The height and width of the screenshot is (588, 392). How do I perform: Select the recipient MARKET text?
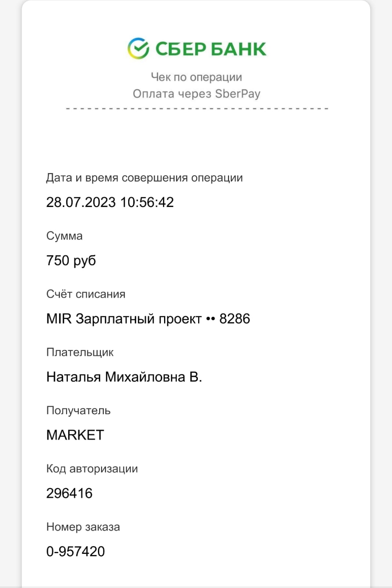point(75,435)
